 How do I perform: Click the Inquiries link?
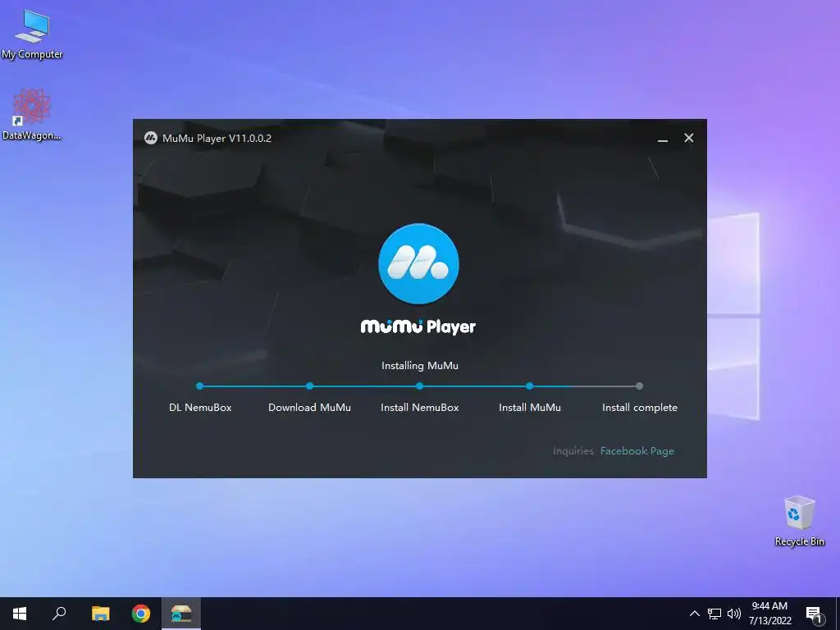(x=573, y=451)
